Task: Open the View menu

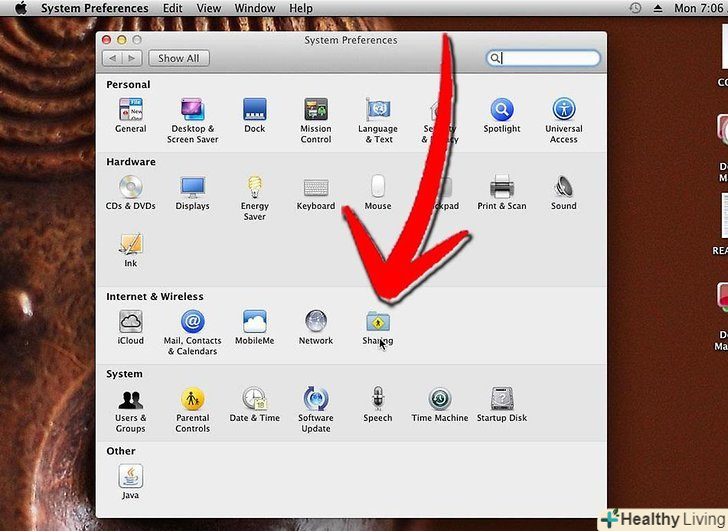Action: (x=208, y=8)
